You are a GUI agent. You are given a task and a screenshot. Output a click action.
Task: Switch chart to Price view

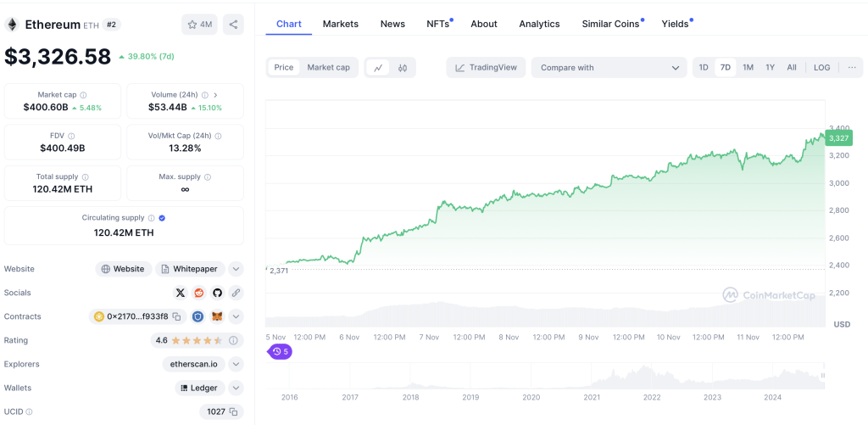284,68
